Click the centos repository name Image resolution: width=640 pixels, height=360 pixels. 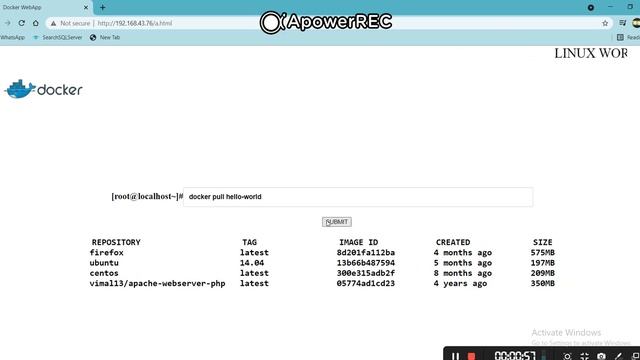point(104,273)
